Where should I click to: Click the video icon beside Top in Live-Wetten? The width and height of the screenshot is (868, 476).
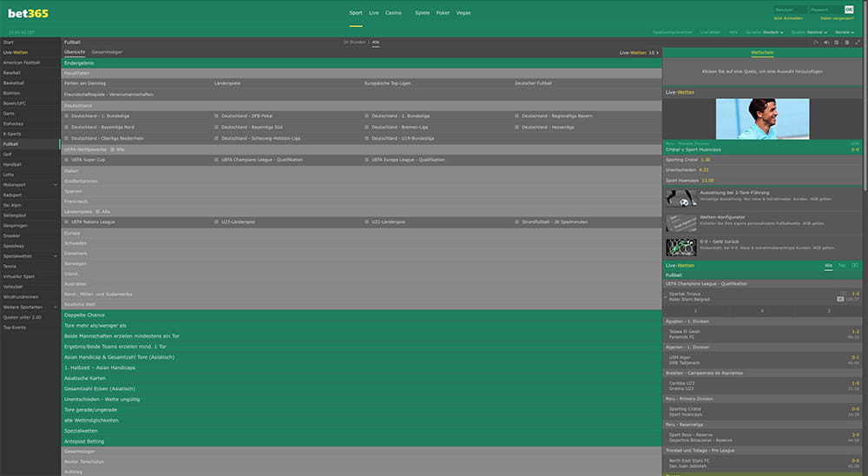[x=855, y=266]
